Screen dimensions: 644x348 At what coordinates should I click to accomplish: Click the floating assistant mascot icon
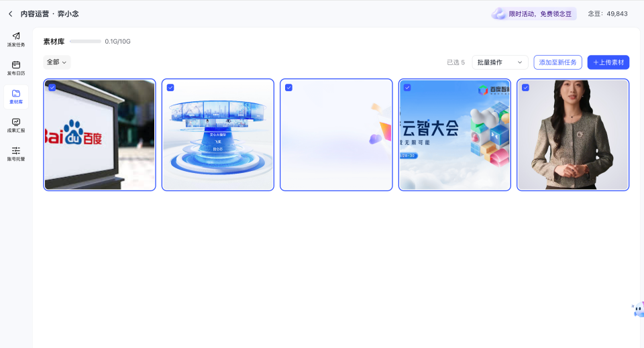coord(638,310)
